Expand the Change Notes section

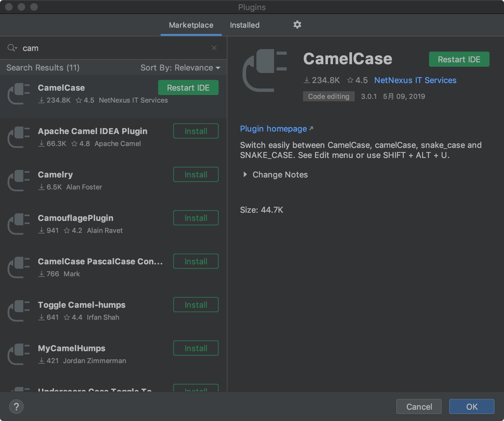(x=245, y=174)
